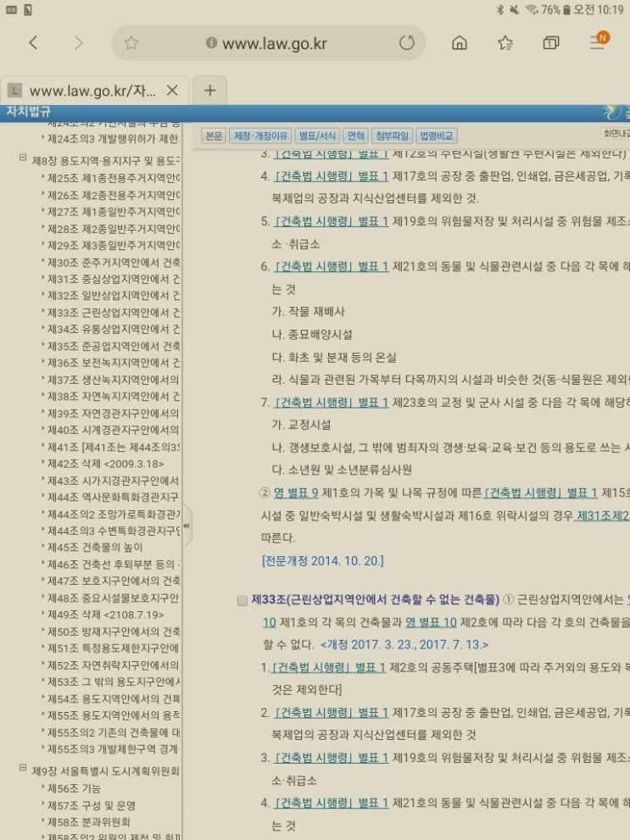Open tree item 제33조 근린상업지역안에서
630x840 pixels.
[114, 312]
